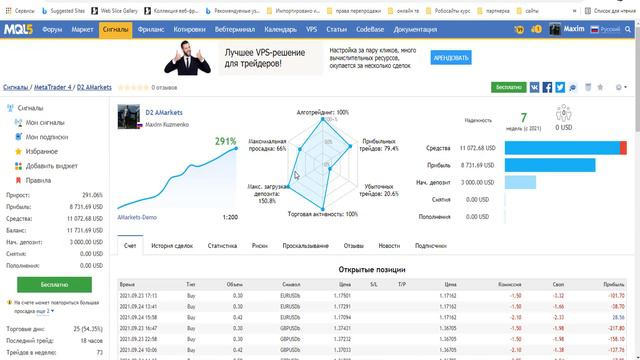Open the Maxim profile avatar
This screenshot has height=360, width=640.
point(555,29)
